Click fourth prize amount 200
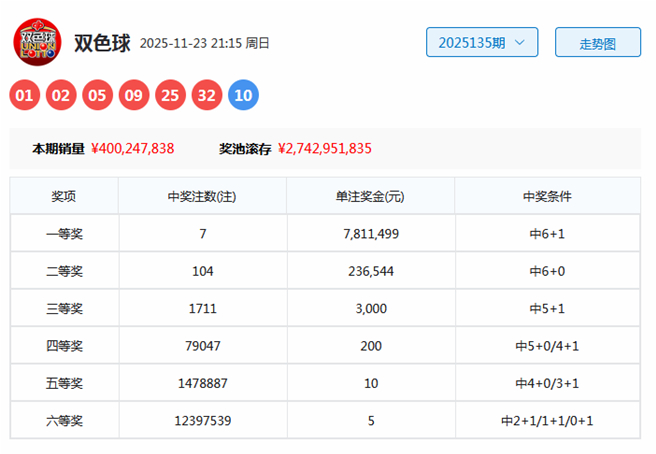 371,346
